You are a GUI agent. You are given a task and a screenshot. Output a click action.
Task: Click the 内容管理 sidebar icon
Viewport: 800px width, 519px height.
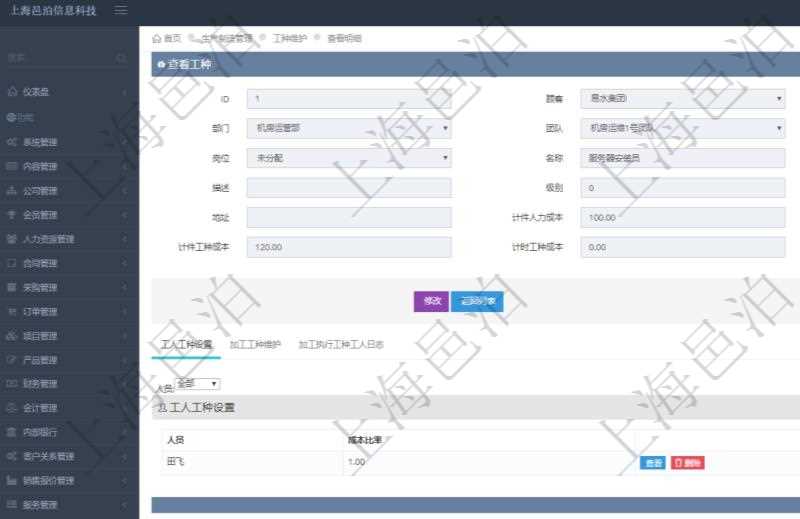(x=12, y=166)
